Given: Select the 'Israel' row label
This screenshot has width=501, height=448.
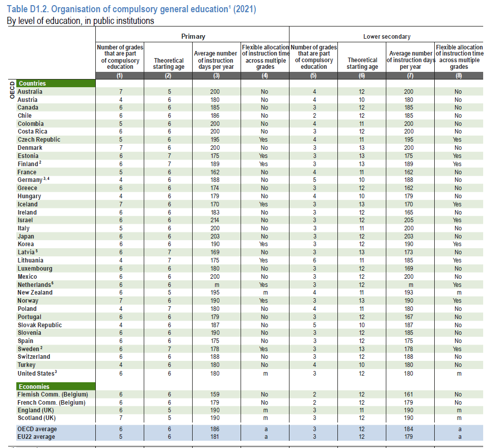Looking at the screenshot, I should (25, 220).
